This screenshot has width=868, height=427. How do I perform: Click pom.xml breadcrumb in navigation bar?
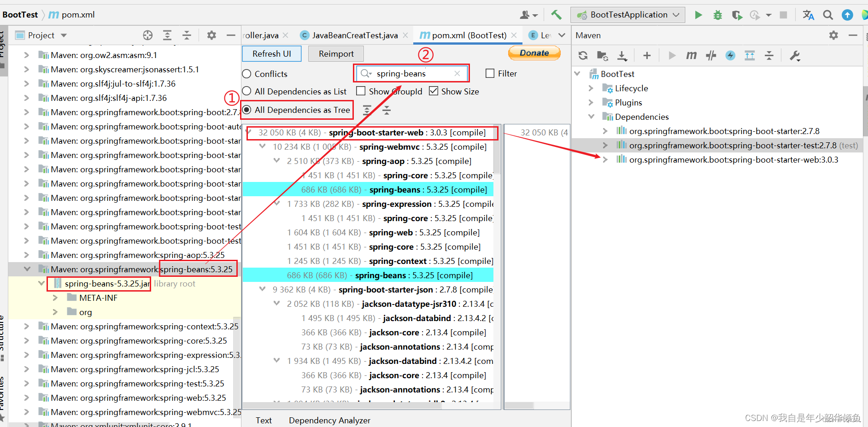coord(71,15)
